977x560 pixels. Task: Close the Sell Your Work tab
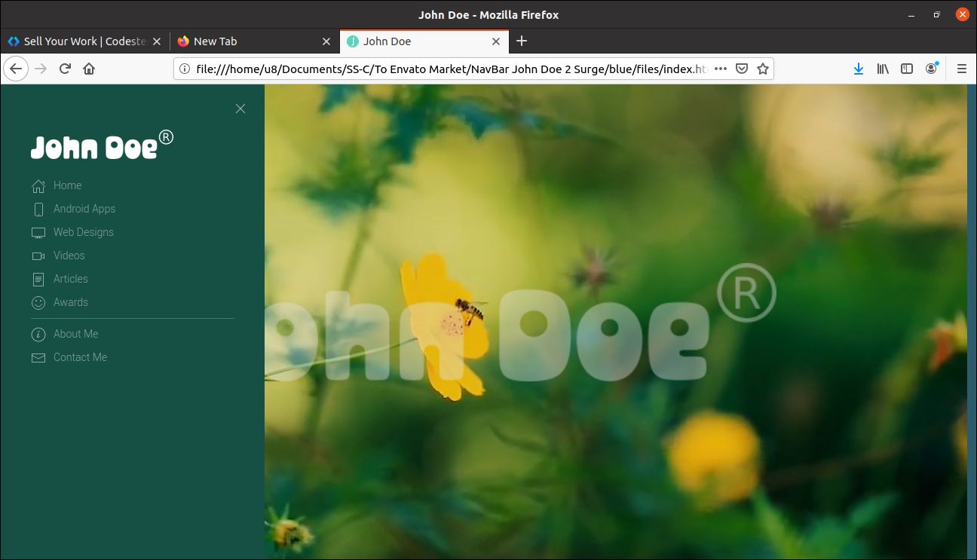158,41
